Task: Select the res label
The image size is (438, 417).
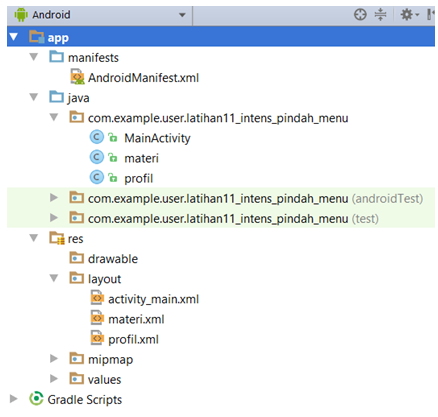Action: point(76,239)
